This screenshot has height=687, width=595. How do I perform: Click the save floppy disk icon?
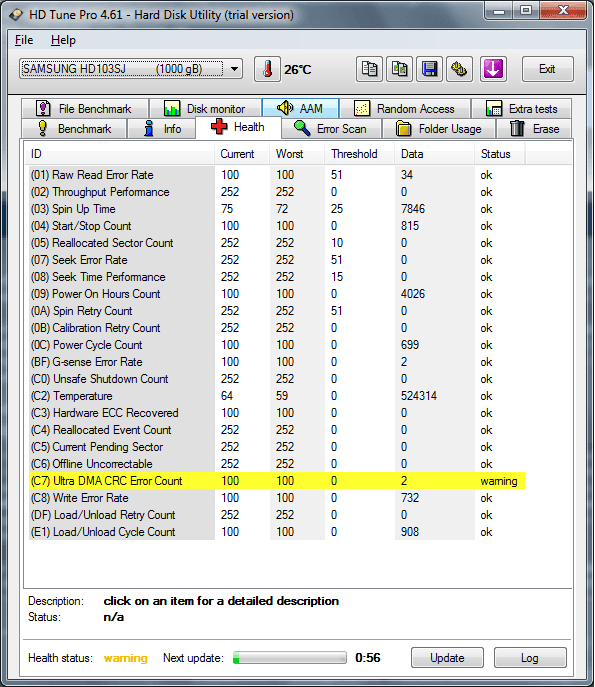(x=429, y=69)
